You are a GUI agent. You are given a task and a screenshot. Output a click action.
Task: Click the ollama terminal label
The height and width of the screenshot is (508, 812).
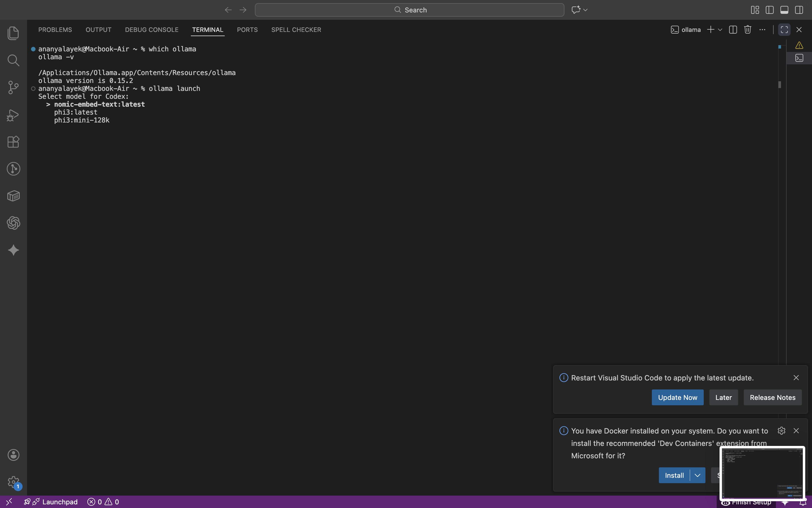tap(686, 30)
